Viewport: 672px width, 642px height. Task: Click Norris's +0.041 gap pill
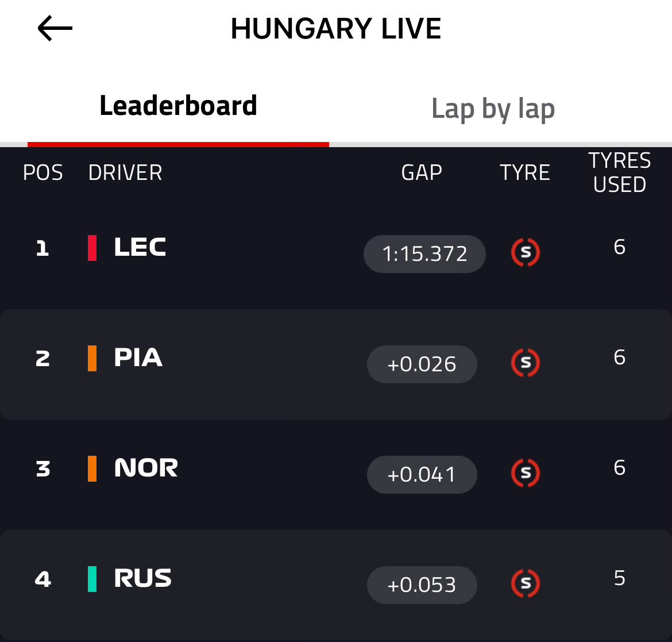tap(422, 474)
